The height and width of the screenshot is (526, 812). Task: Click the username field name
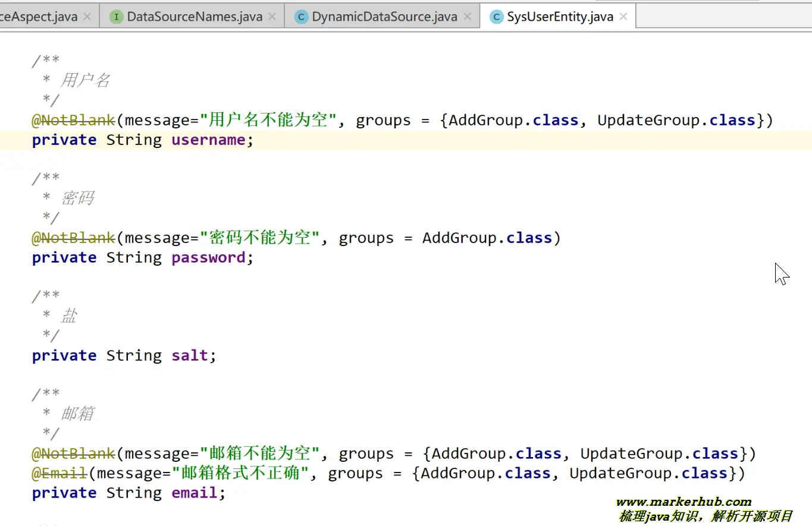point(208,140)
